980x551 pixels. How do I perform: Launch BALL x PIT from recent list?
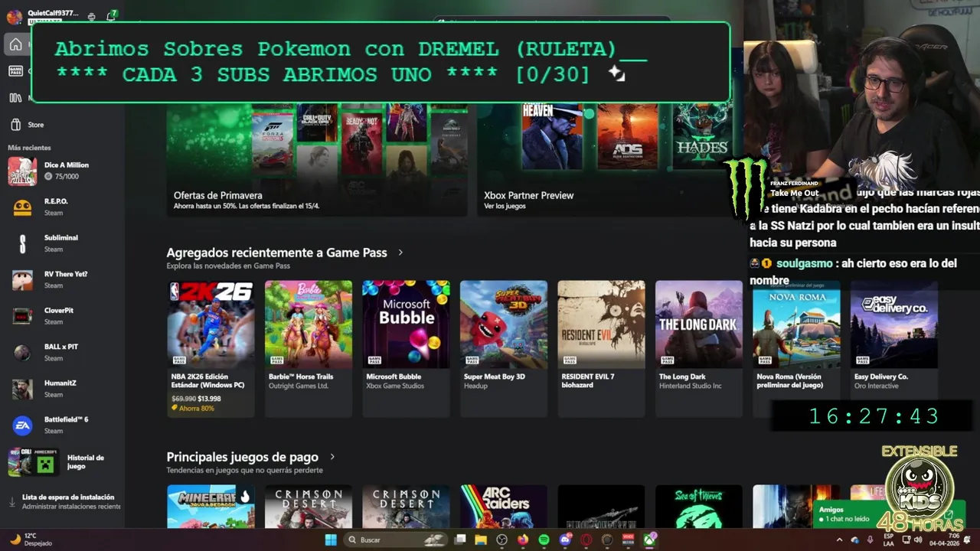[x=61, y=353]
